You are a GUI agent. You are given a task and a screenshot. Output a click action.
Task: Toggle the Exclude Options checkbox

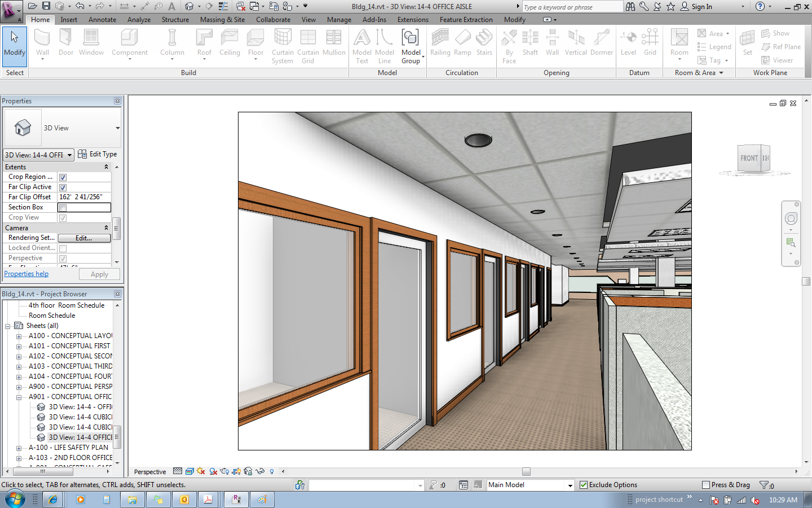coord(584,485)
